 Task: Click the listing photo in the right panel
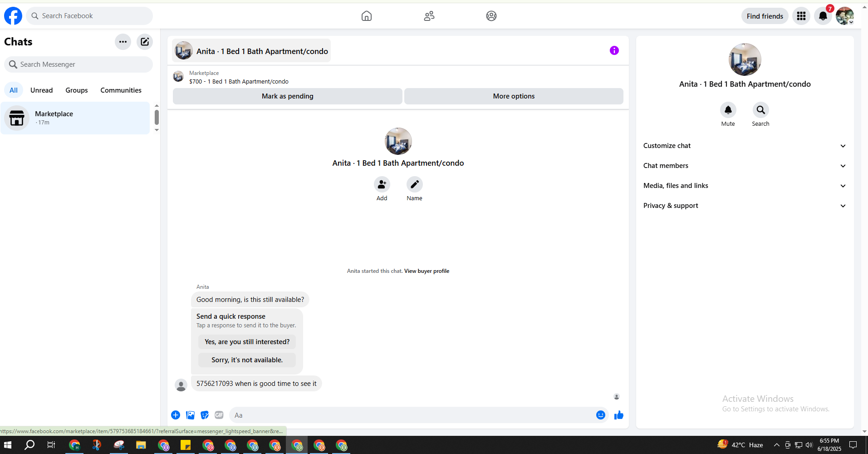tap(745, 59)
